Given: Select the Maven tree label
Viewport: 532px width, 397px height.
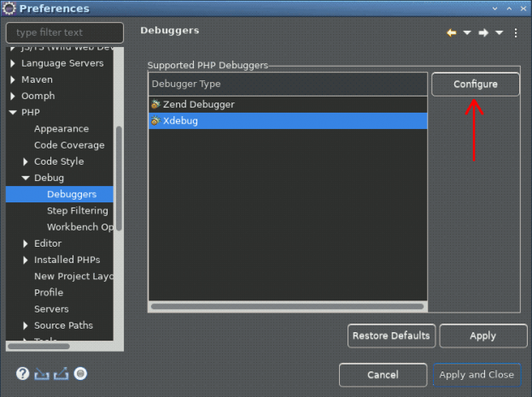Looking at the screenshot, I should (37, 79).
